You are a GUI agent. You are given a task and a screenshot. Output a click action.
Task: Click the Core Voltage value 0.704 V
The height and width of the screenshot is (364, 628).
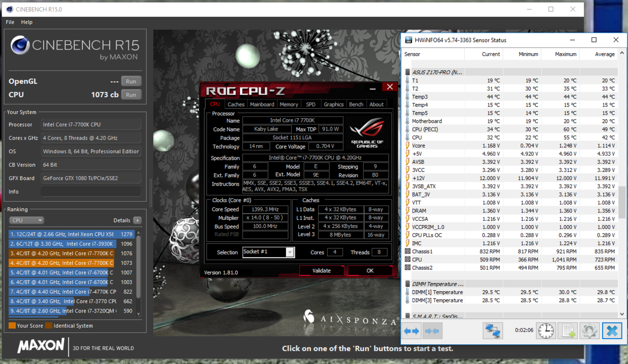pos(325,147)
